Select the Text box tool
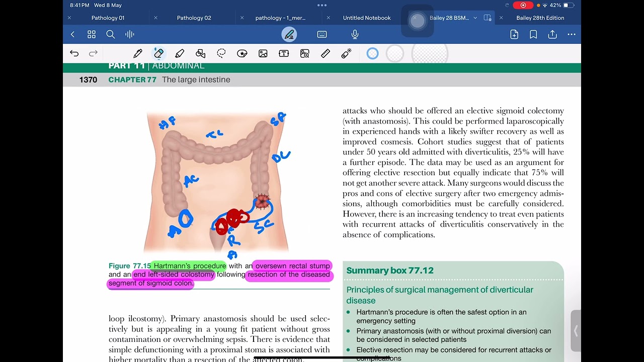This screenshot has width=644, height=362. tap(284, 53)
